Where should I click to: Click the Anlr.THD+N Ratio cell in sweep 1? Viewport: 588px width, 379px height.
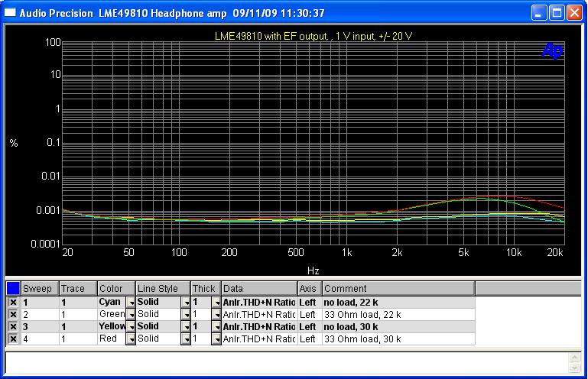click(x=259, y=302)
